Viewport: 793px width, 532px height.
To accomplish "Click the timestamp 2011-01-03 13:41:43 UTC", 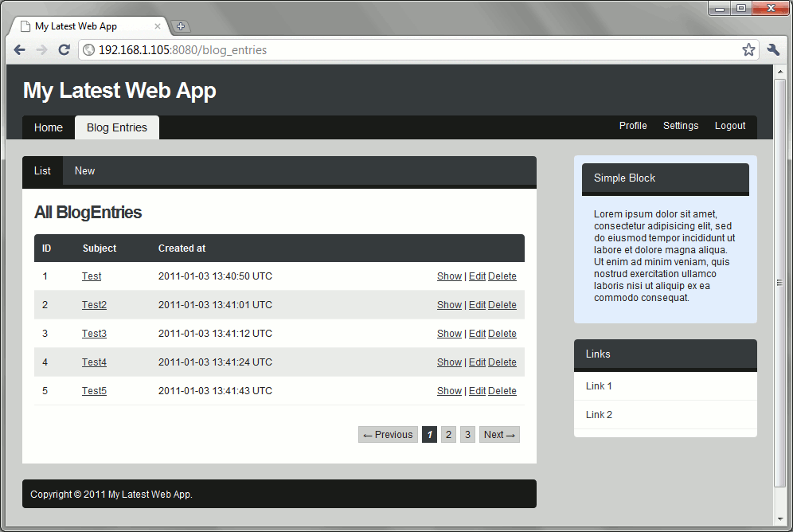I will click(215, 391).
